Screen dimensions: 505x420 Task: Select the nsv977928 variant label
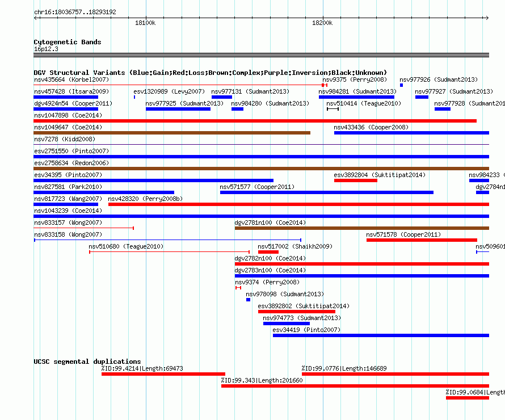pyautogui.click(x=469, y=103)
